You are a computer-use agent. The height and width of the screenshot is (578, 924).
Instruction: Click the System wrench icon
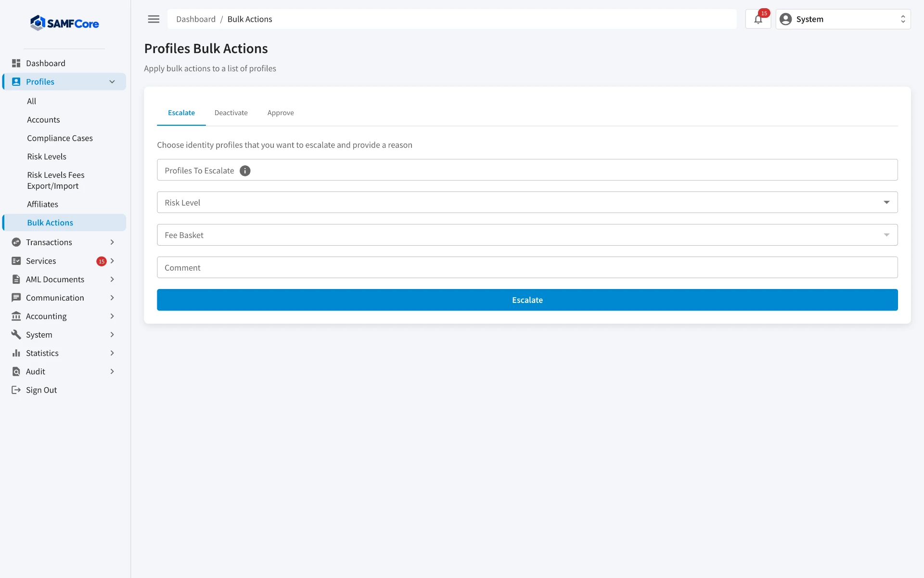(16, 335)
